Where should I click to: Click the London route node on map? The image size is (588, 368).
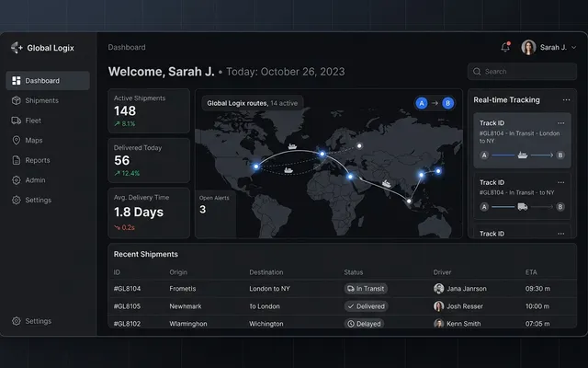(322, 154)
